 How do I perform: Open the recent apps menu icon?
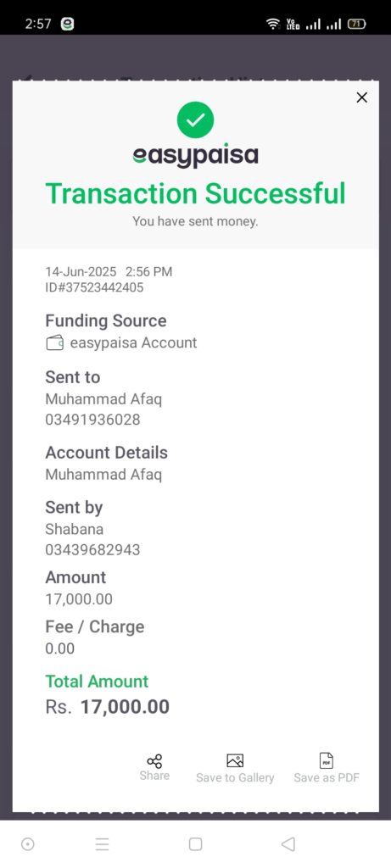point(102,843)
